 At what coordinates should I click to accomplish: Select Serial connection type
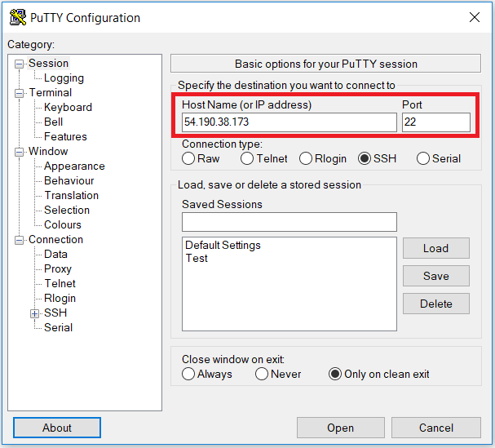click(x=422, y=158)
